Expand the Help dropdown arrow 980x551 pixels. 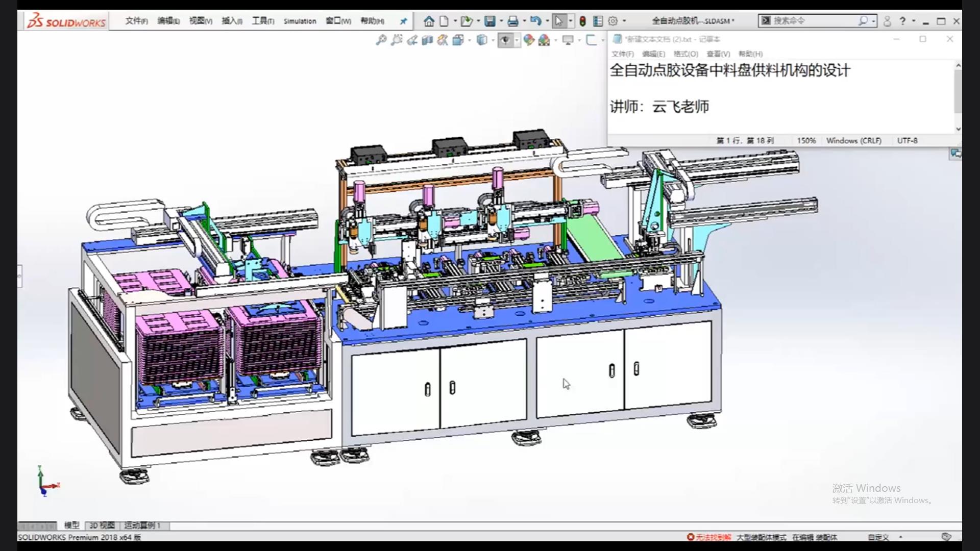pos(914,21)
